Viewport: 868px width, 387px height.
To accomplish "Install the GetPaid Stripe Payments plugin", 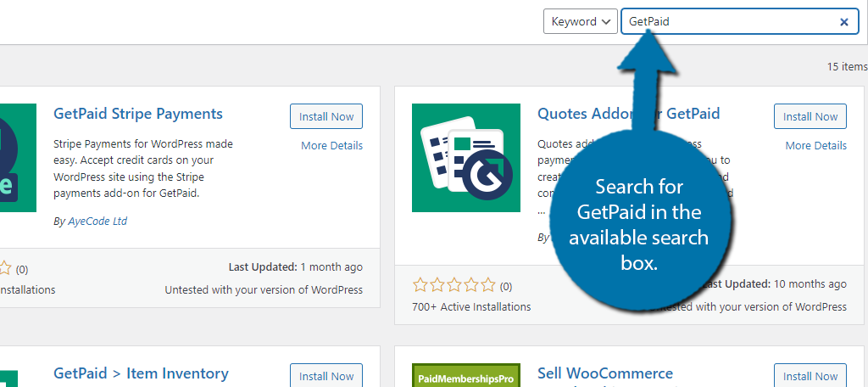I will 326,116.
